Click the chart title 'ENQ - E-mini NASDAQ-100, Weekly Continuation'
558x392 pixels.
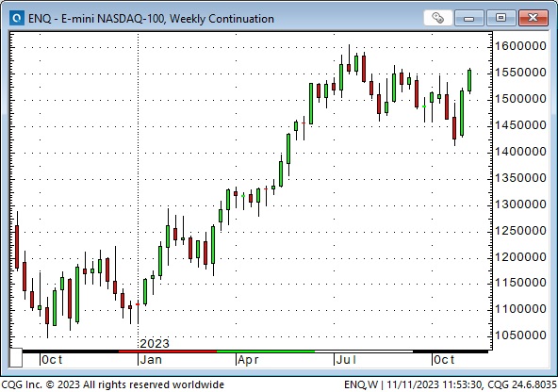point(151,19)
